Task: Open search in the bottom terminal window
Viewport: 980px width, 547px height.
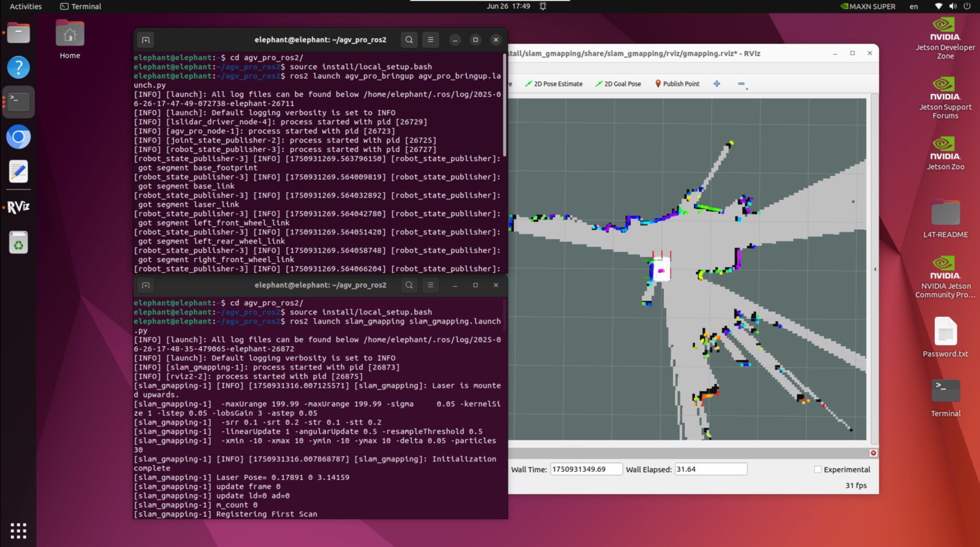Action: tap(409, 285)
